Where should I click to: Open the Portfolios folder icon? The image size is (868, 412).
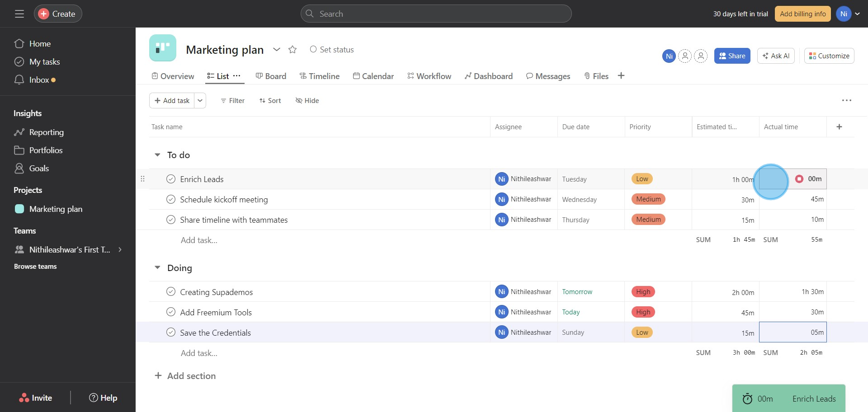(x=19, y=150)
